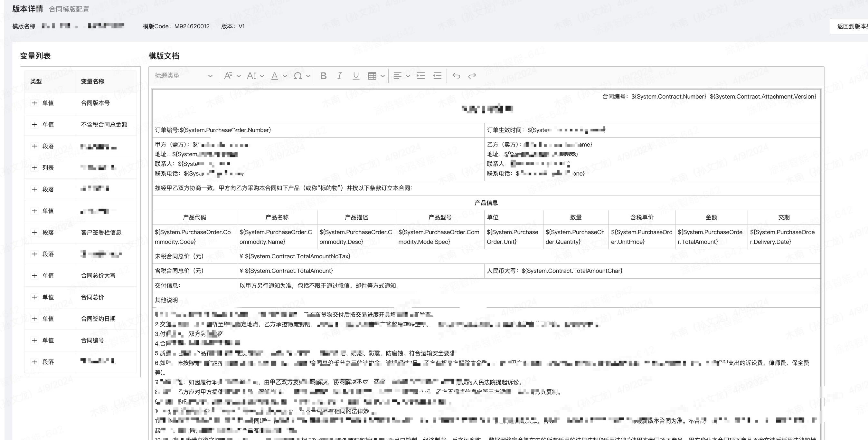The height and width of the screenshot is (440, 868).
Task: Open the special characters (Ω) menu
Action: tap(302, 75)
